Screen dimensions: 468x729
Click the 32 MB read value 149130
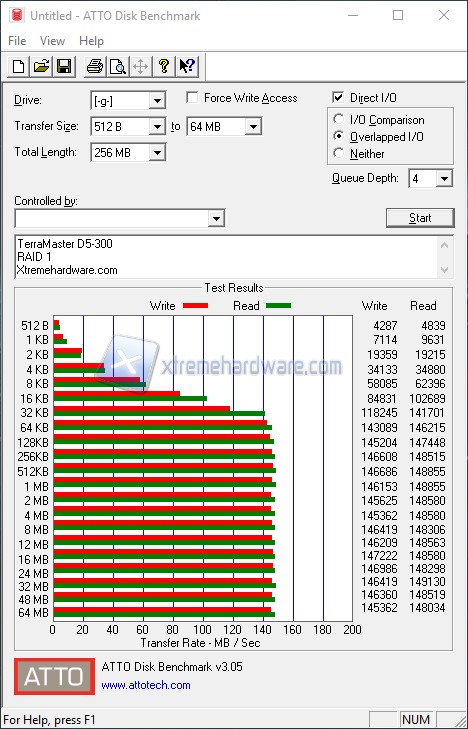coord(427,582)
